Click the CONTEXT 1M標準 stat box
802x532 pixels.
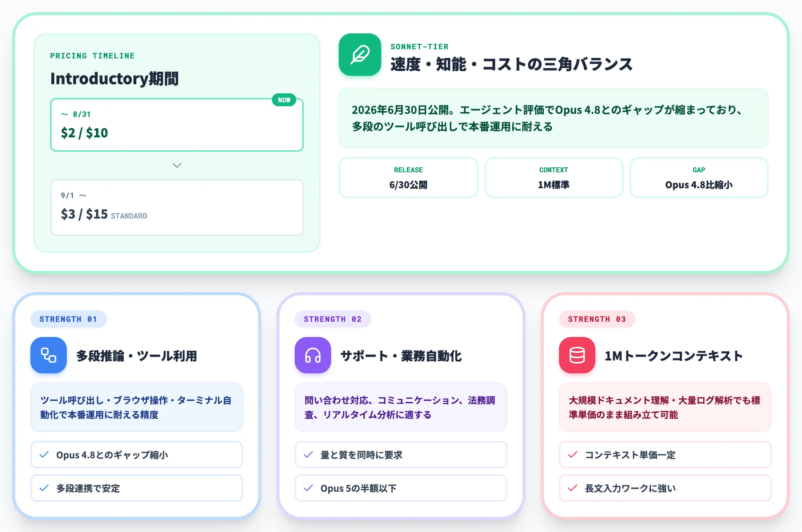click(554, 178)
